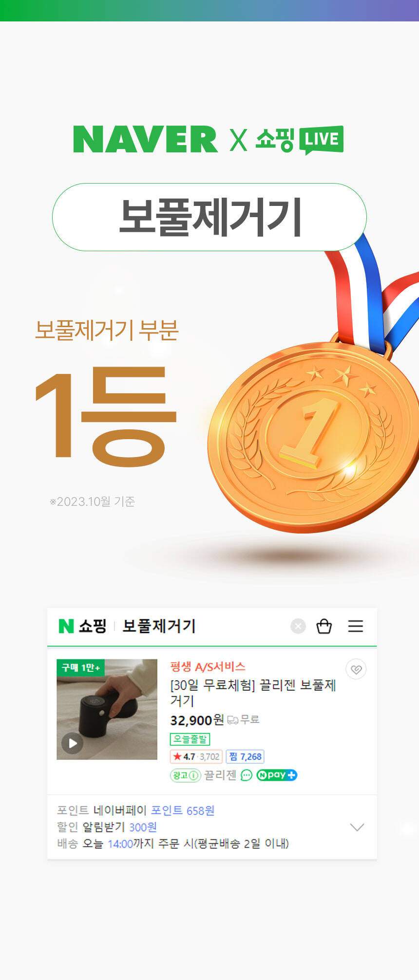419x980 pixels.
Task: Clear the search with the X icon
Action: click(298, 626)
